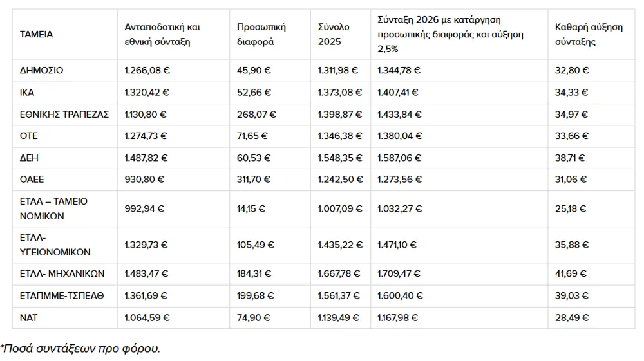Select the ΔΗΜΟΣΙΟ row label
Image resolution: width=644 pixels, height=361 pixels.
click(x=42, y=71)
